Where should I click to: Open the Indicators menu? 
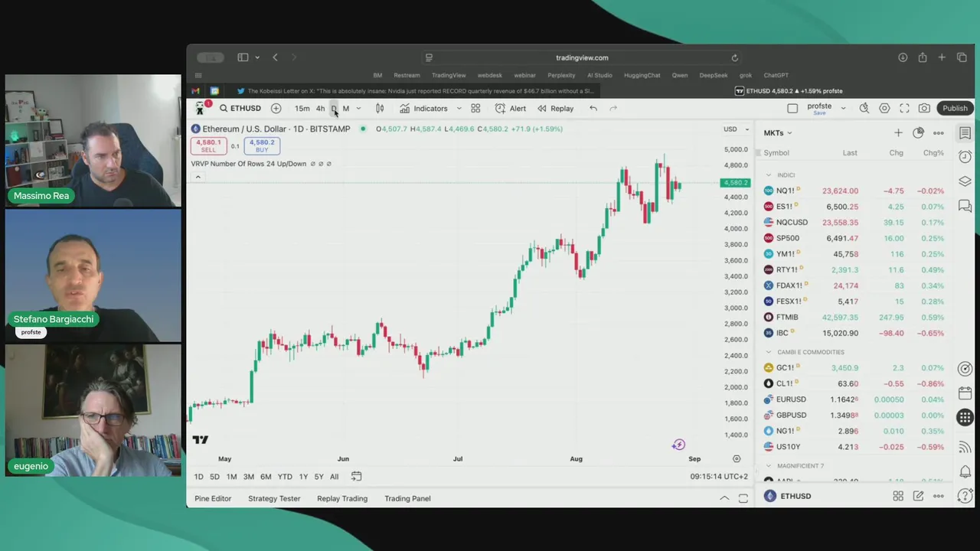tap(423, 109)
